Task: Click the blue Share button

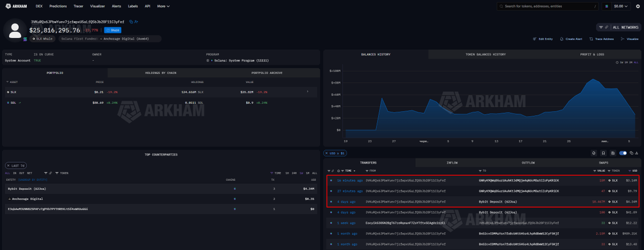Action: (113, 30)
